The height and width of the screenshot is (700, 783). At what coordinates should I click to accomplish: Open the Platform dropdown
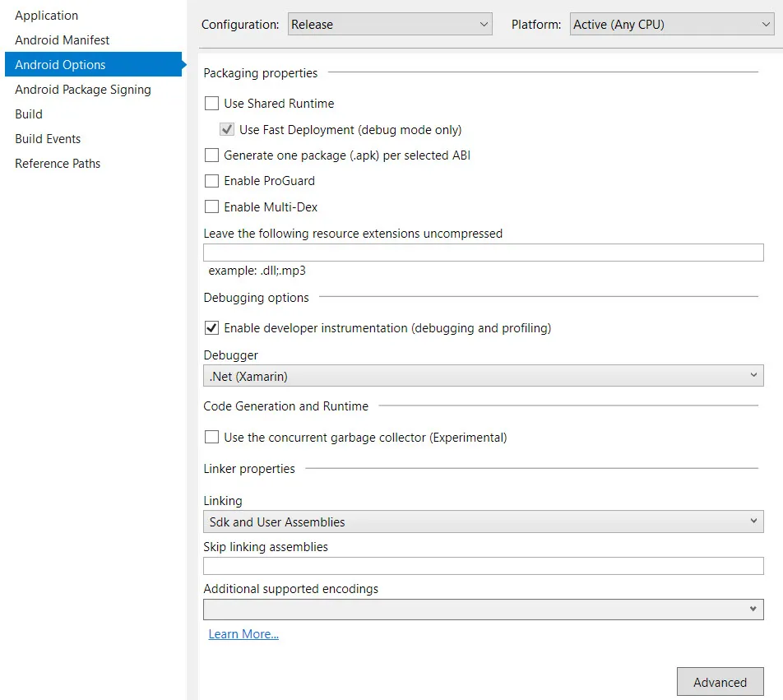click(672, 25)
